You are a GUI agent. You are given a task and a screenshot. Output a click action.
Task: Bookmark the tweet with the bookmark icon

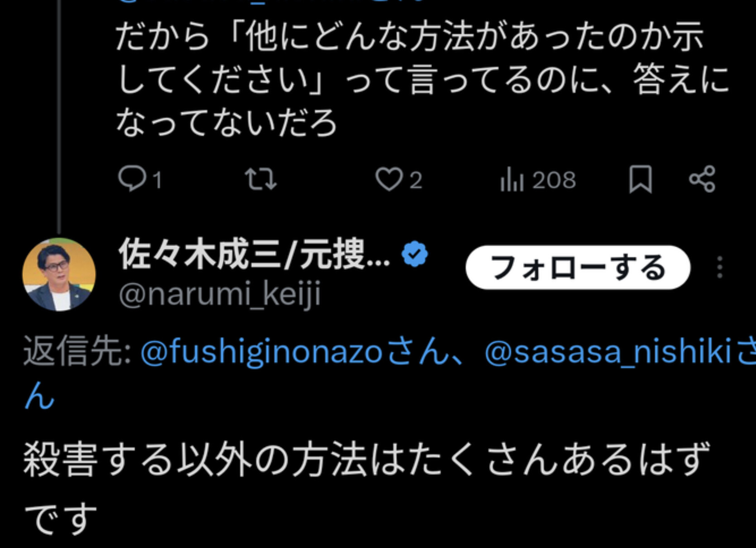(640, 179)
